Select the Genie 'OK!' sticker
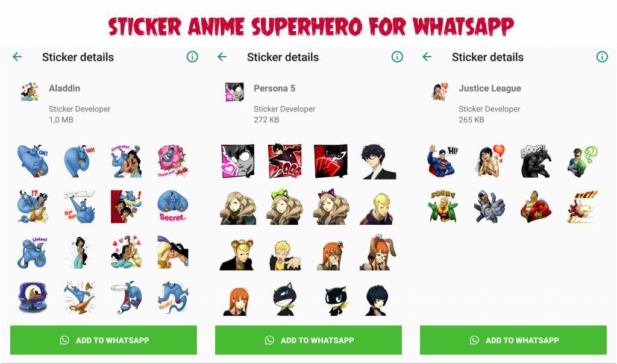Image resolution: width=617 pixels, height=364 pixels. click(33, 162)
